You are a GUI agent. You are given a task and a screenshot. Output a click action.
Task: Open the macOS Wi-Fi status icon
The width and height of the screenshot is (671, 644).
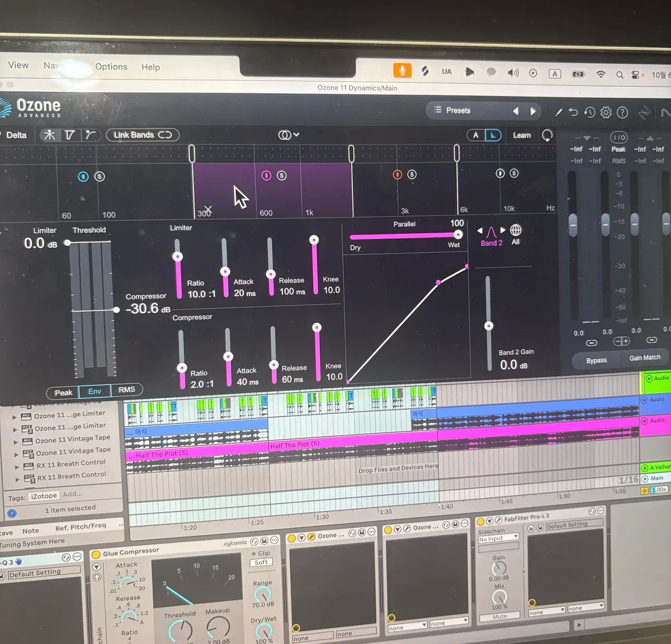(601, 74)
